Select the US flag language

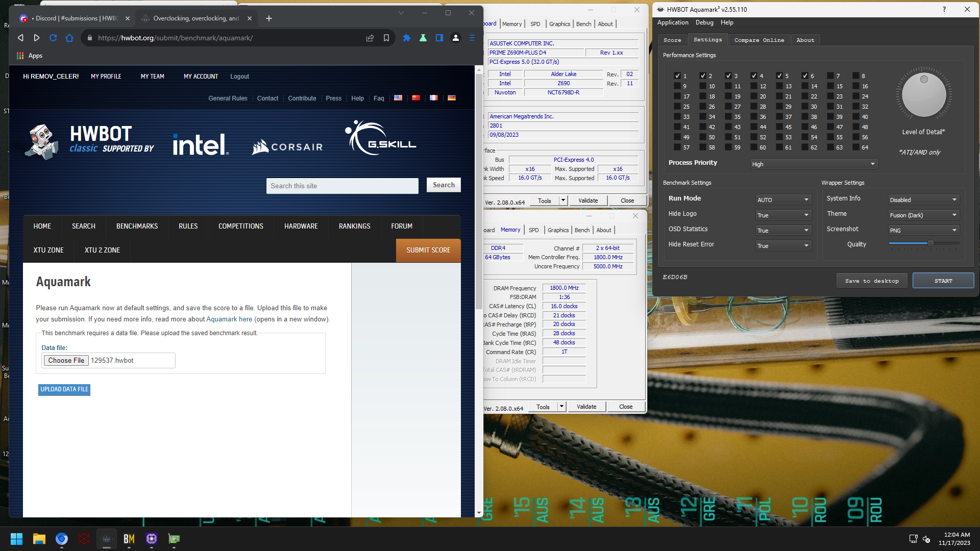pyautogui.click(x=398, y=98)
